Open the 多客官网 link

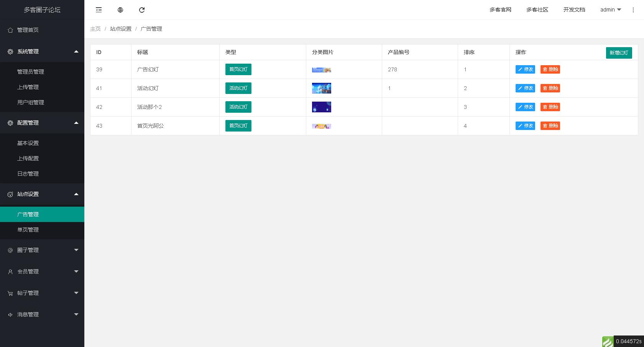pyautogui.click(x=500, y=10)
